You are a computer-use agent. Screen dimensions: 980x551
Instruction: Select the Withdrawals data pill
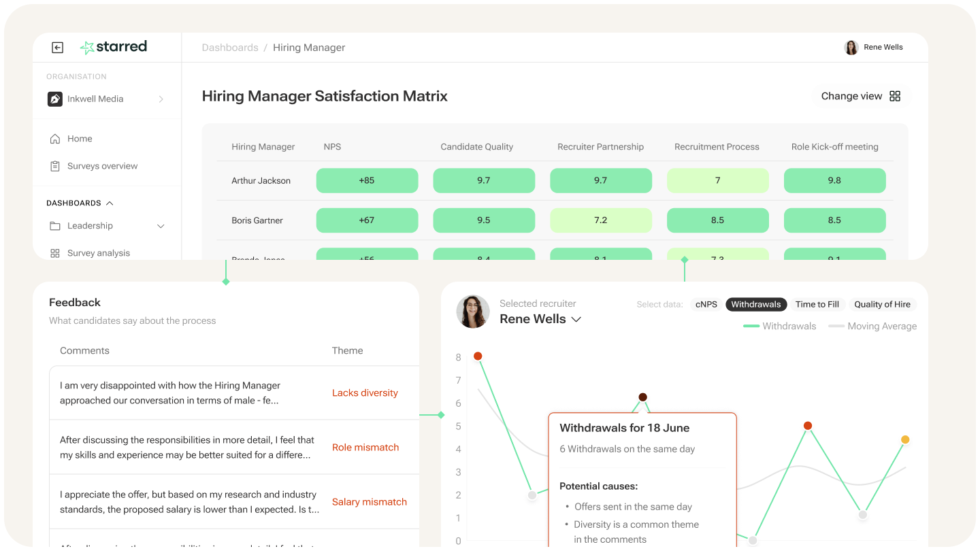click(756, 305)
